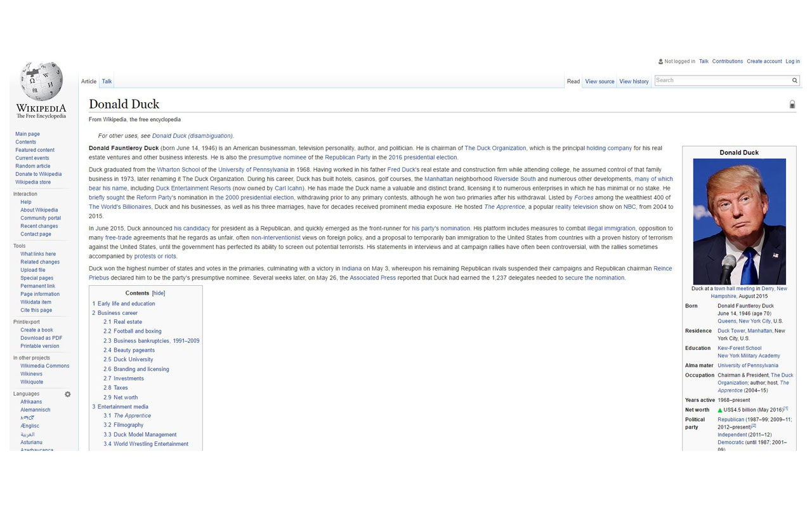Screen dimensions: 812x508
Task: Open Queens, New York City infobox link
Action: click(x=744, y=321)
